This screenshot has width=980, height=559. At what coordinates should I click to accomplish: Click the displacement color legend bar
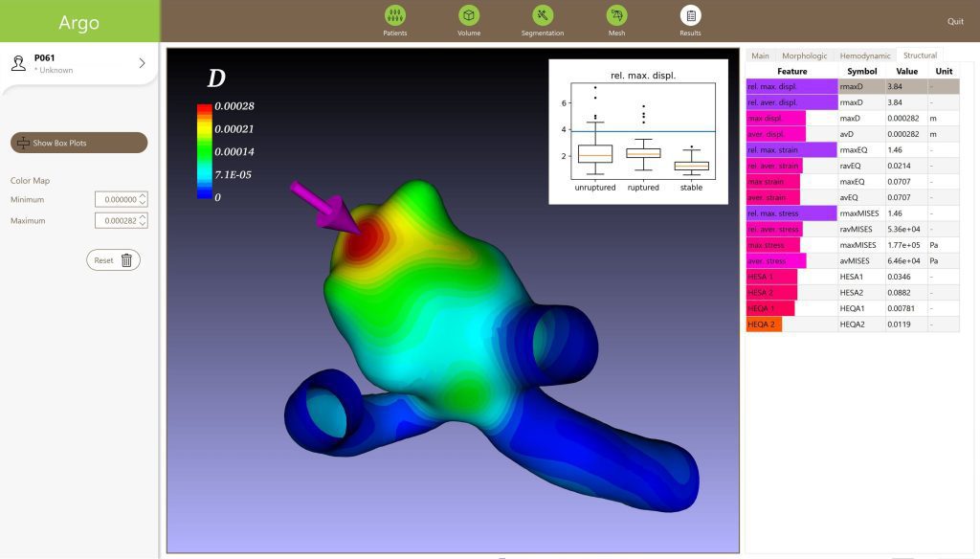(x=204, y=151)
